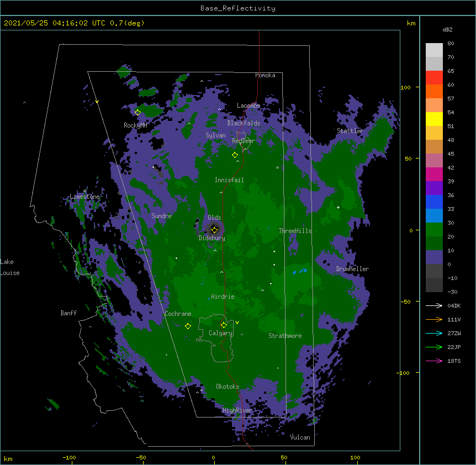Click the Limestone label
This screenshot has width=476, height=465.
point(84,197)
